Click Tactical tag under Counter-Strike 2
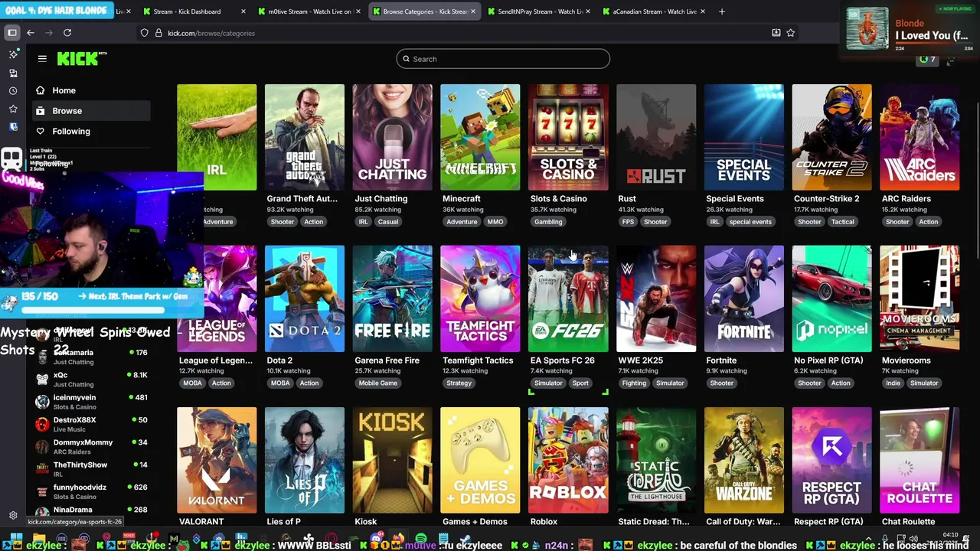Image resolution: width=980 pixels, height=551 pixels. point(842,222)
